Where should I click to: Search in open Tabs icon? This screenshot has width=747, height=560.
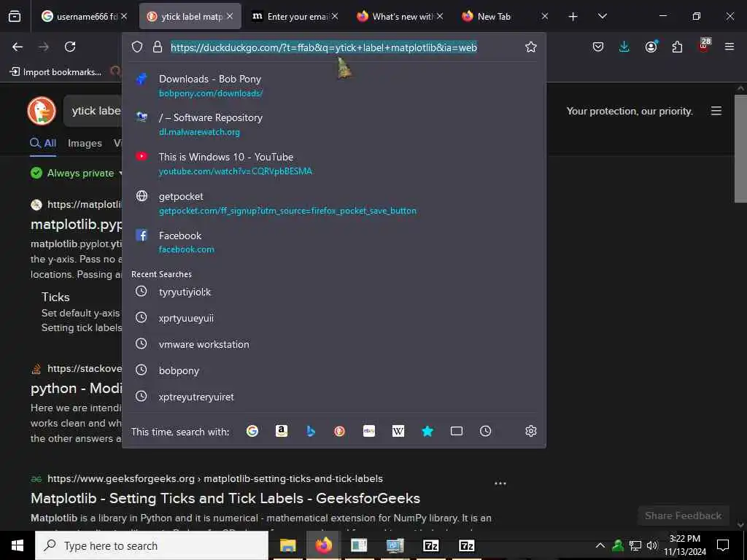pos(457,431)
